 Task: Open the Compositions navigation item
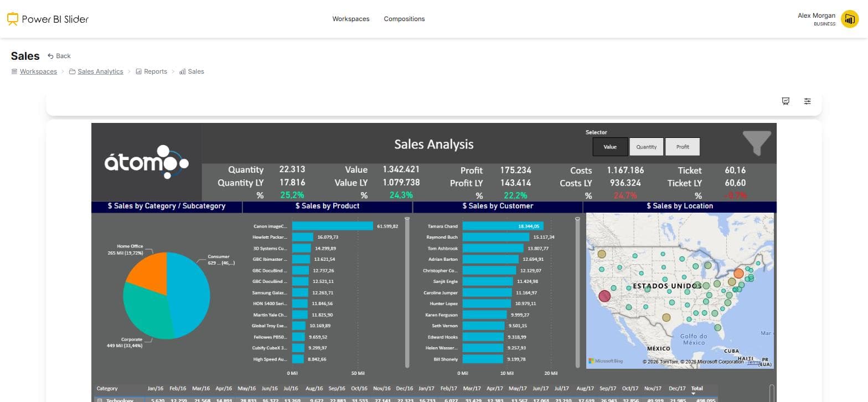tap(405, 19)
